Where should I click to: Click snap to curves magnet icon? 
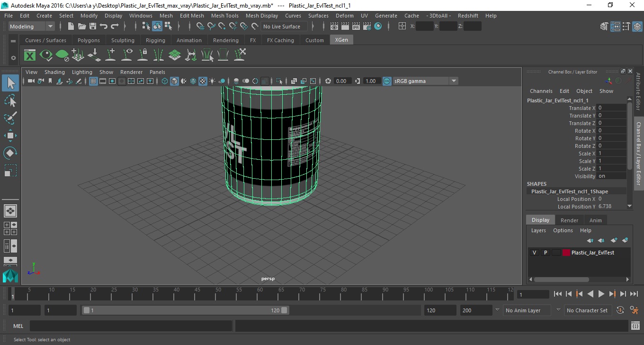(x=211, y=27)
